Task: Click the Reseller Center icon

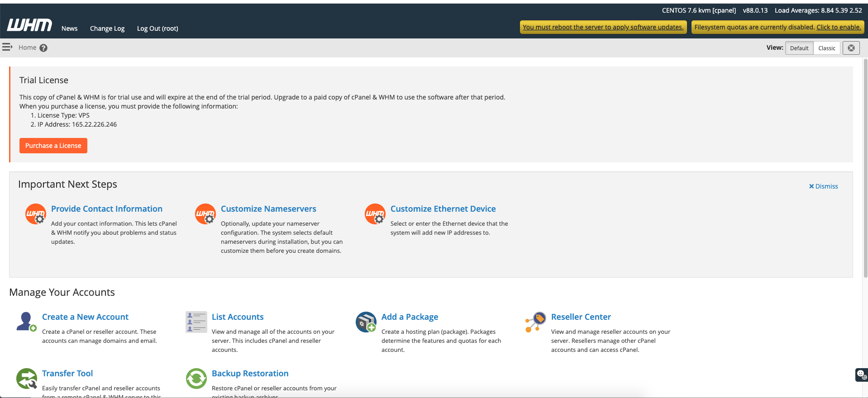Action: [536, 322]
